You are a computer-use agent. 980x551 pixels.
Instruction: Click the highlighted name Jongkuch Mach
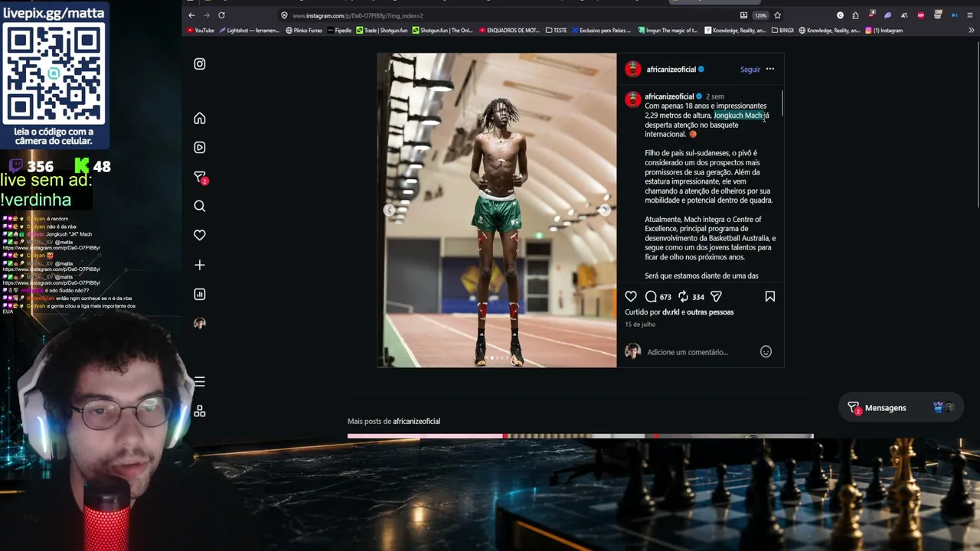[738, 116]
